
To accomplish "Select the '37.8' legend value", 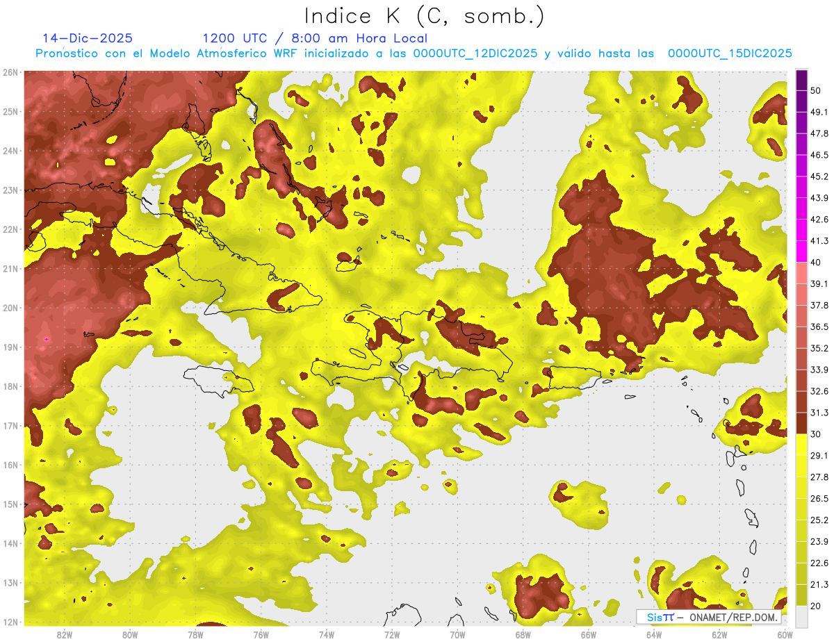I will tap(820, 305).
